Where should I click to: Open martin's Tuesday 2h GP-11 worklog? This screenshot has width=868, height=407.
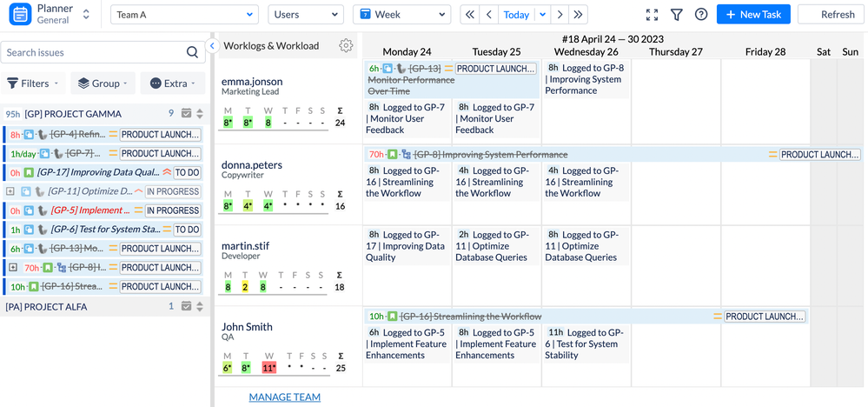[496, 246]
